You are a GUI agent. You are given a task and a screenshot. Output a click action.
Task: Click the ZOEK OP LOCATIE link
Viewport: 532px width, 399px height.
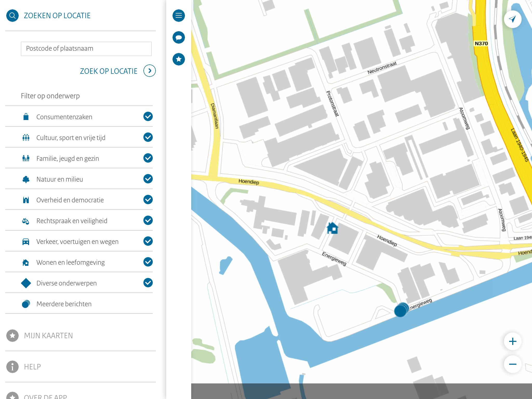coord(108,71)
